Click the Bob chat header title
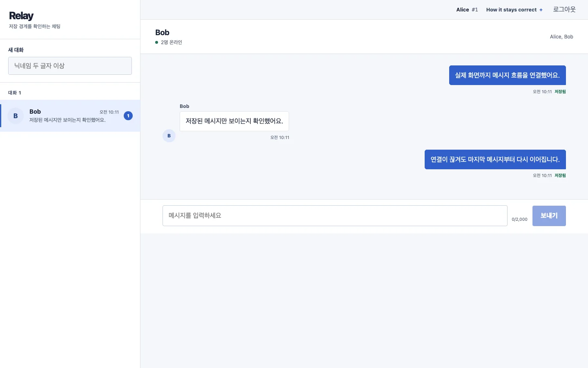 [x=162, y=32]
